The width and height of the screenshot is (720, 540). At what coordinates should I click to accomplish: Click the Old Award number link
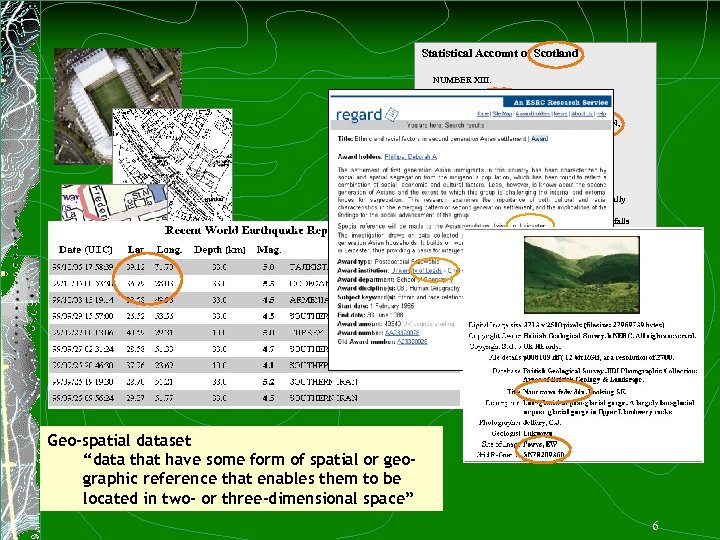coord(412,342)
